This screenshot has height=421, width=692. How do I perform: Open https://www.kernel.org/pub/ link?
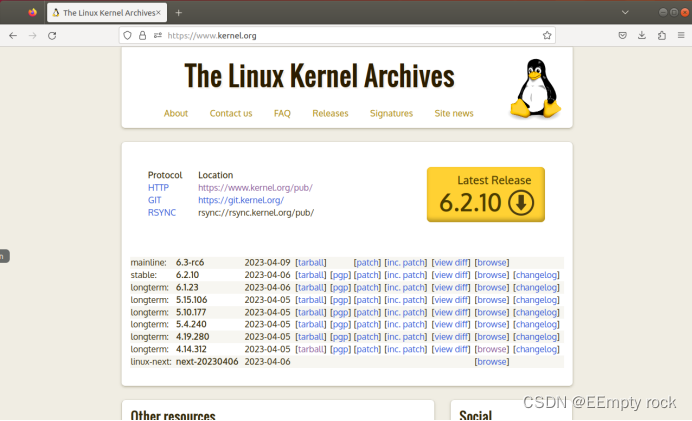tap(255, 188)
